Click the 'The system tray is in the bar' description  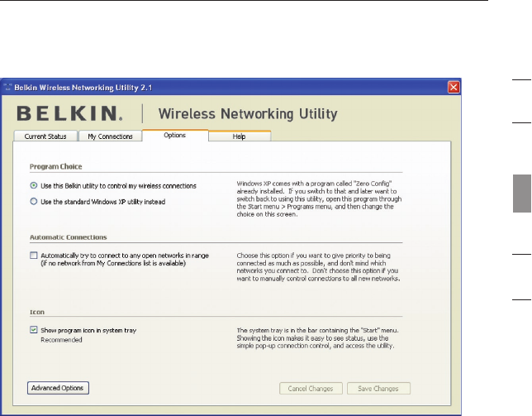click(x=317, y=338)
